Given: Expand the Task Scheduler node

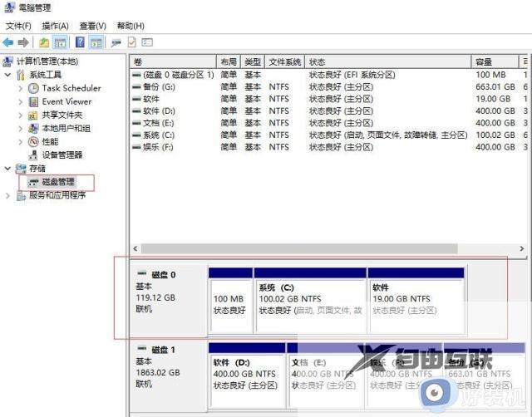Looking at the screenshot, I should pos(20,89).
